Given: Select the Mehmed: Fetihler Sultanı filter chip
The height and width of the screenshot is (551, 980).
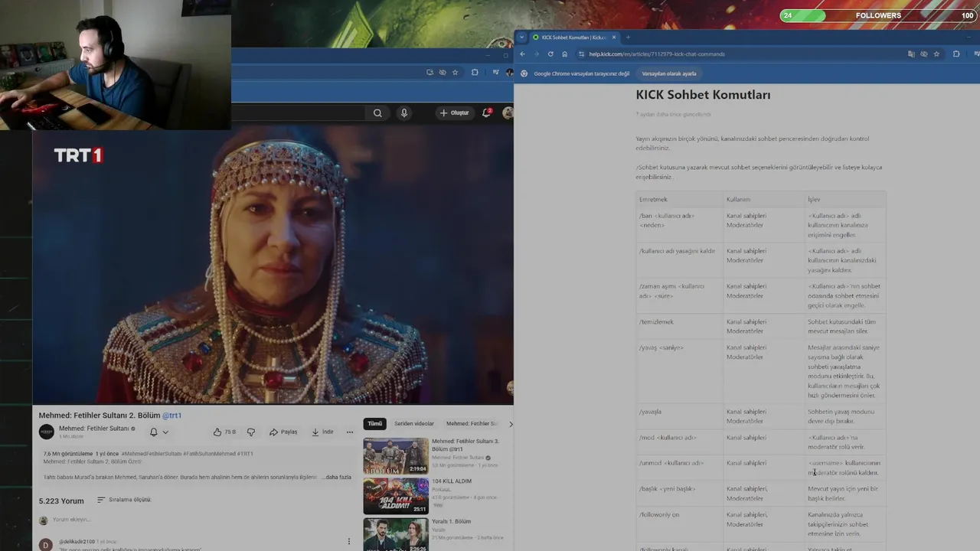Looking at the screenshot, I should [472, 423].
